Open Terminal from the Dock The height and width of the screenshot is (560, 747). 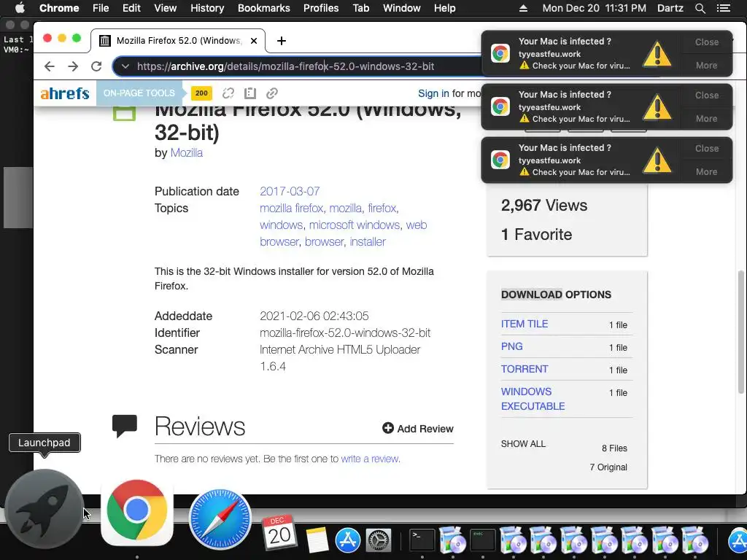coord(422,540)
